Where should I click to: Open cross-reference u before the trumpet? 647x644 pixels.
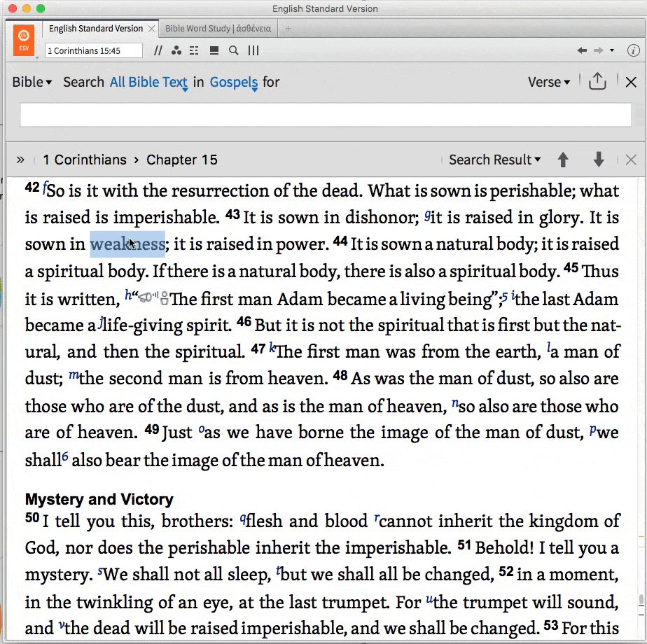coord(429,598)
